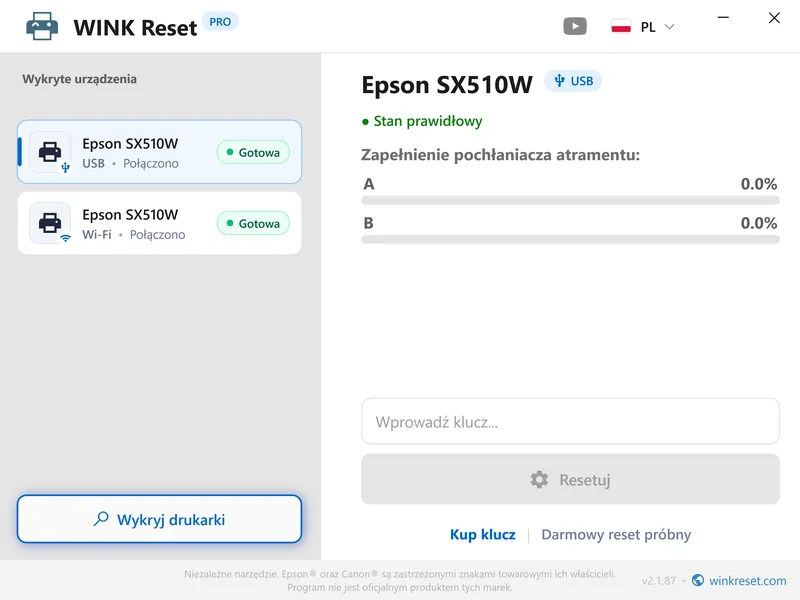This screenshot has height=600, width=800.
Task: Click the WINK Reset printer logo icon
Action: [x=42, y=27]
